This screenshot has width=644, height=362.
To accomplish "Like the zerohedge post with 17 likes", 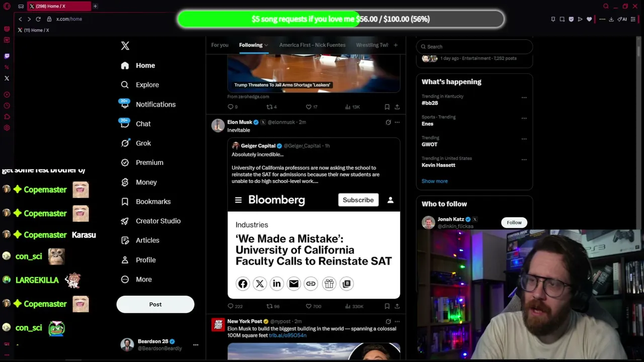I will 311,107.
